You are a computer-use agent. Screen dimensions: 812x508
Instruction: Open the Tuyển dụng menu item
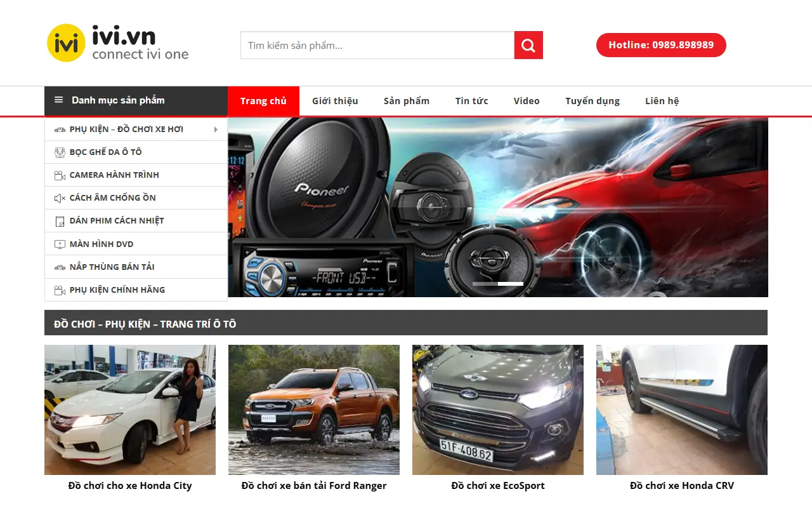[593, 101]
